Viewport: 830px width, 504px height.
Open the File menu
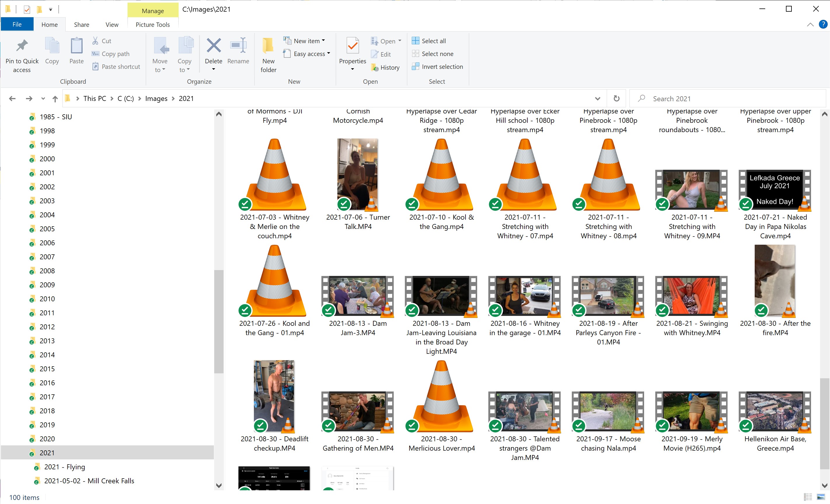tap(17, 24)
